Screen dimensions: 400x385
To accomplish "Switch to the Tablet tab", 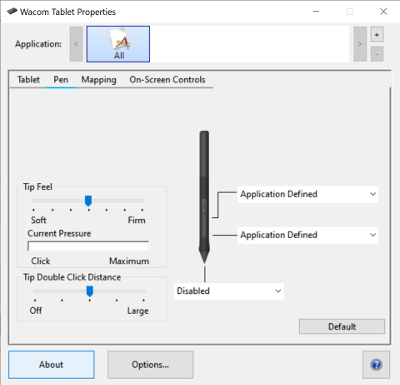I will [28, 80].
